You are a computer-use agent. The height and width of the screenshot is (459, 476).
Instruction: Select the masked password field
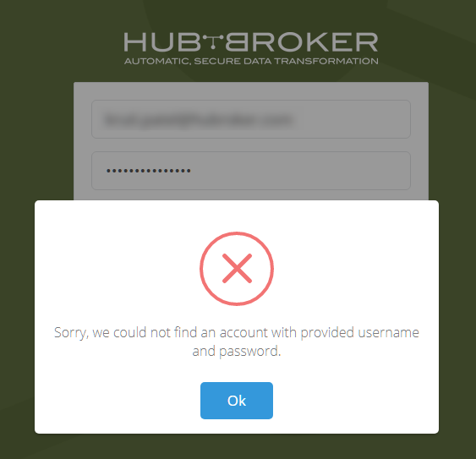(251, 171)
